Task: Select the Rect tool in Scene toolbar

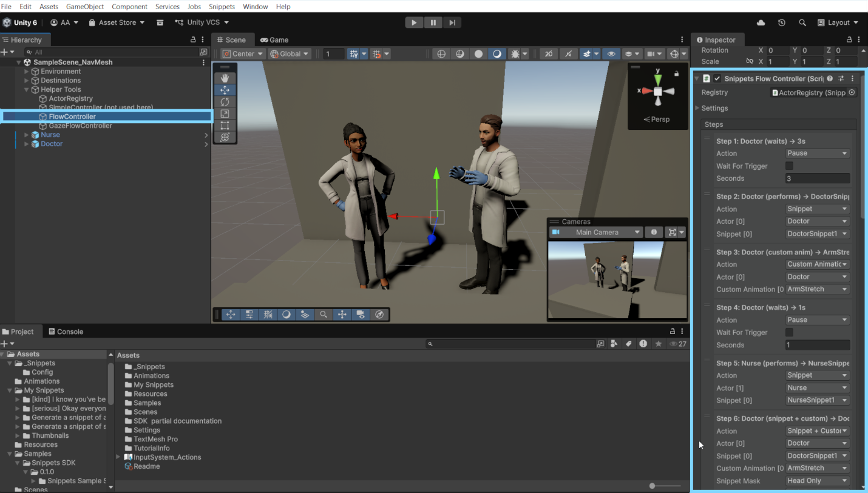Action: click(x=225, y=125)
